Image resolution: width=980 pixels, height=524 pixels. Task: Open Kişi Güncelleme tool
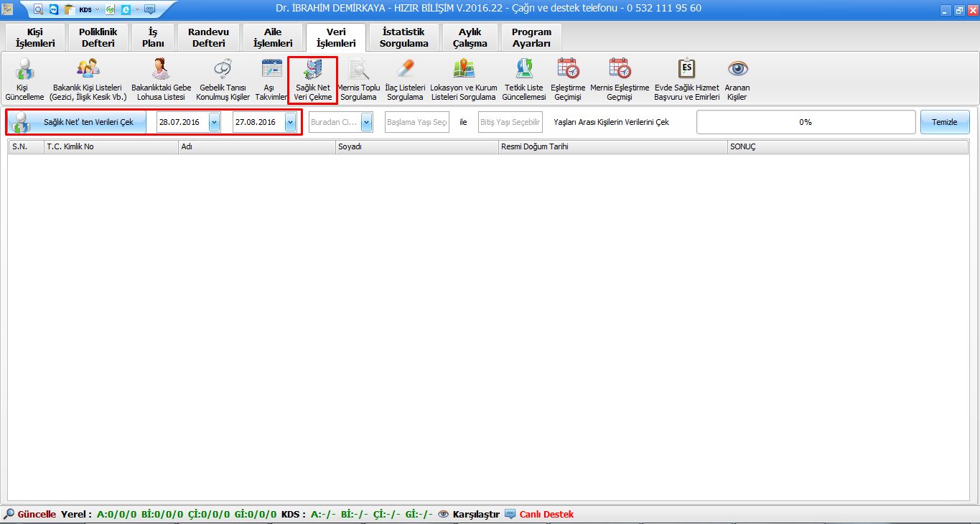pos(24,70)
